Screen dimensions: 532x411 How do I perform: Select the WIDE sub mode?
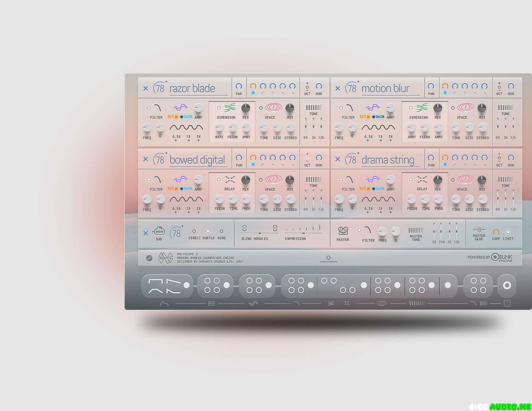[x=221, y=231]
